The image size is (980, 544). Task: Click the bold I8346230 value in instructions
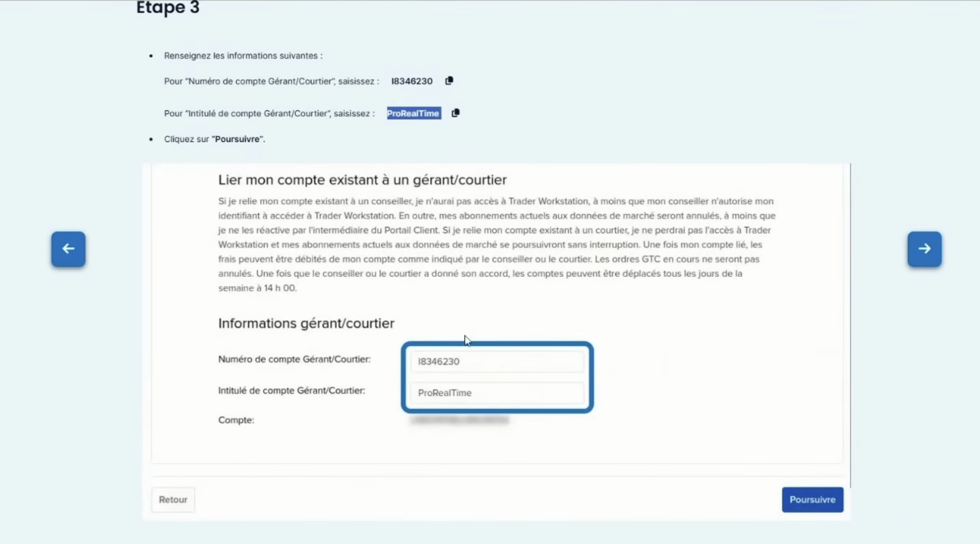click(411, 81)
